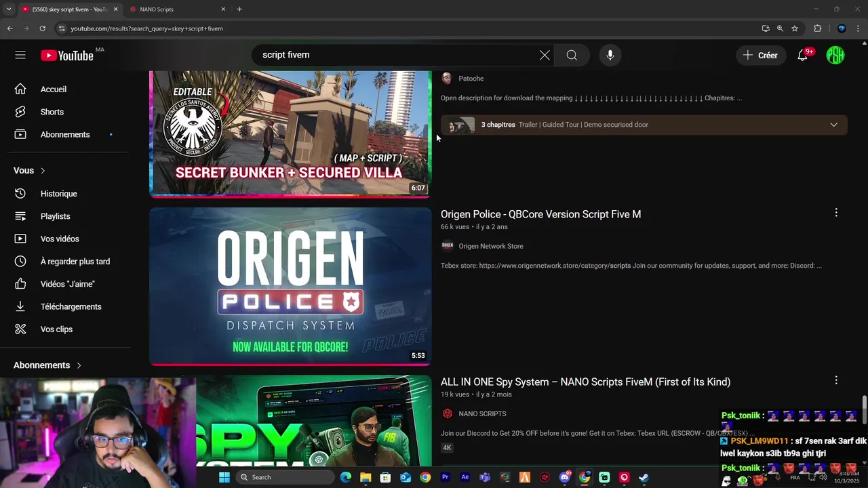Viewport: 868px width, 488px height.
Task: Open the browser extensions menu
Action: [x=818, y=28]
